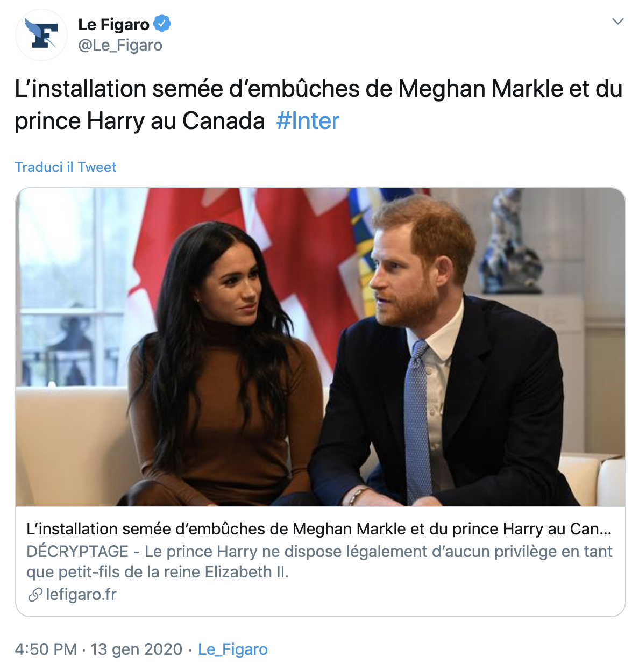Open the #Inter hashtag
This screenshot has height=672, width=639.
pos(307,121)
